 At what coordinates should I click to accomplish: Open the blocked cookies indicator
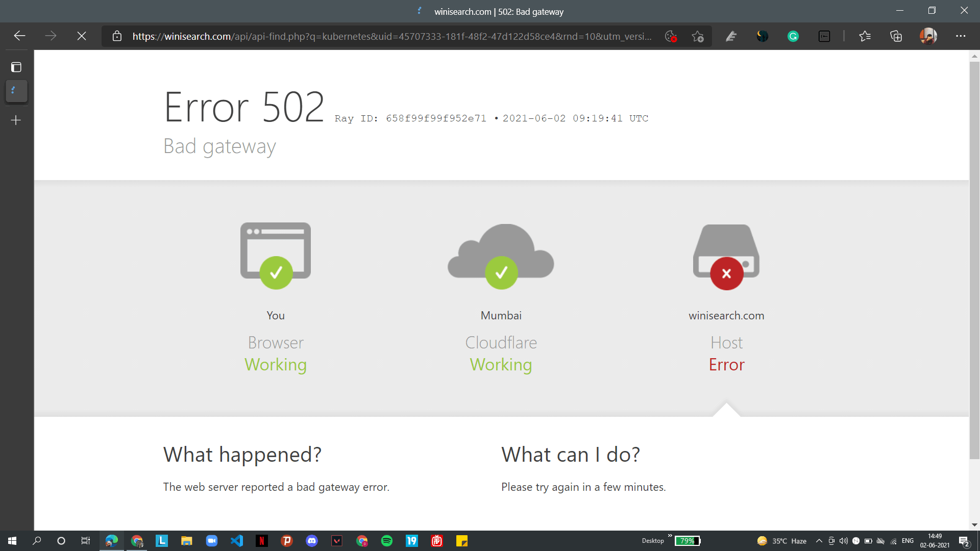671,36
